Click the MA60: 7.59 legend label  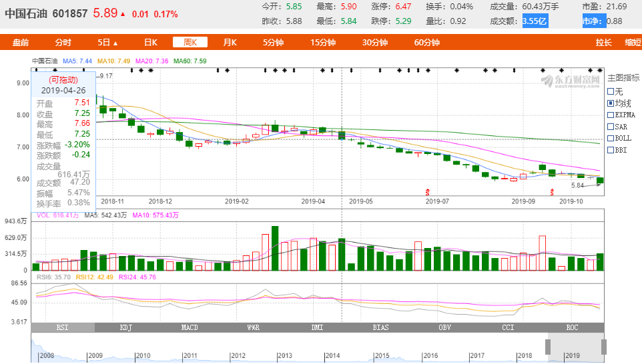tap(190, 61)
